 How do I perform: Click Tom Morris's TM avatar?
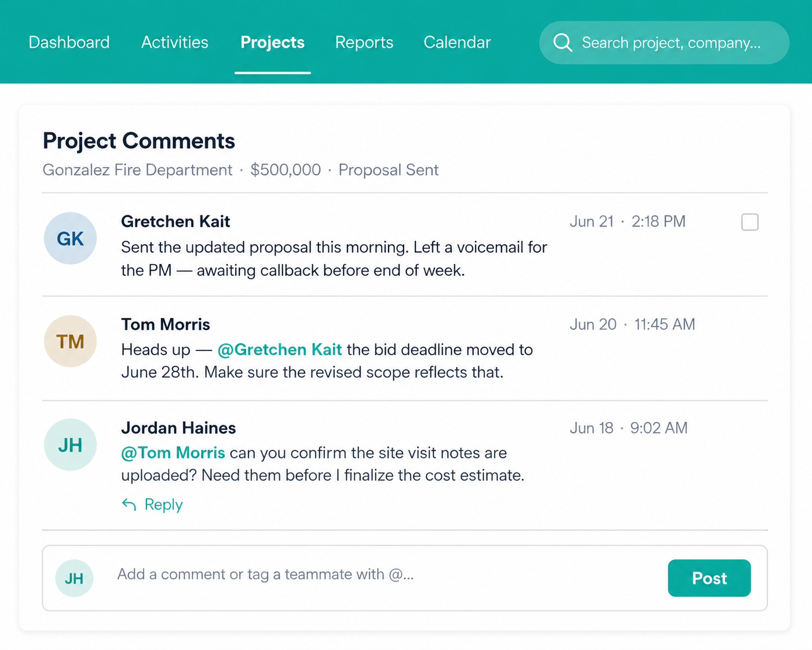coord(70,341)
